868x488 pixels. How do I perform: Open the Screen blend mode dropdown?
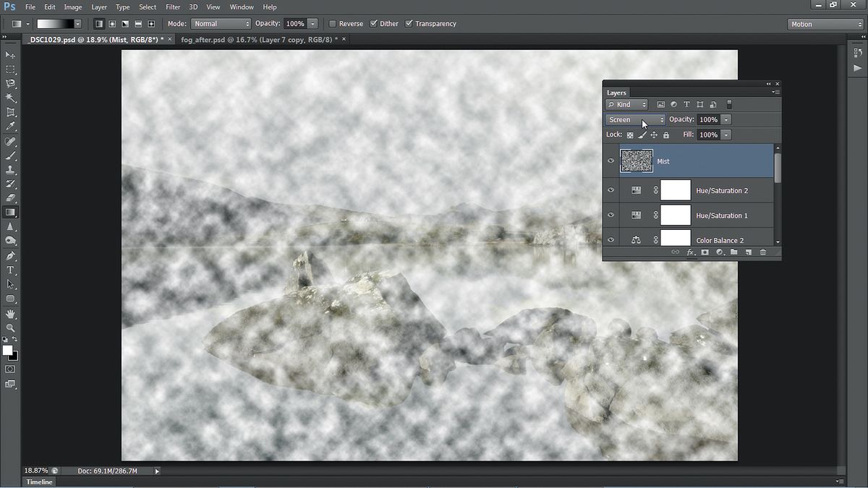635,119
